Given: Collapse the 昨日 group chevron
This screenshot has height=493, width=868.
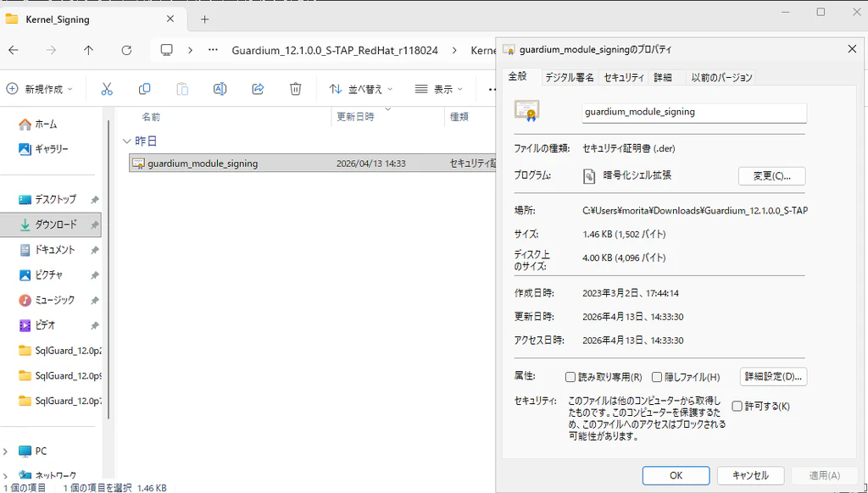Looking at the screenshot, I should click(127, 141).
